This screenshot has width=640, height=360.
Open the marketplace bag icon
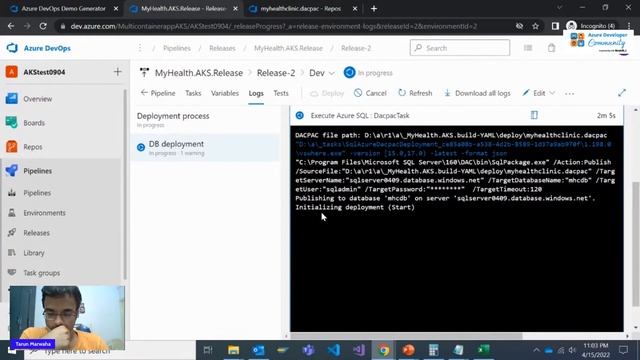tap(551, 48)
